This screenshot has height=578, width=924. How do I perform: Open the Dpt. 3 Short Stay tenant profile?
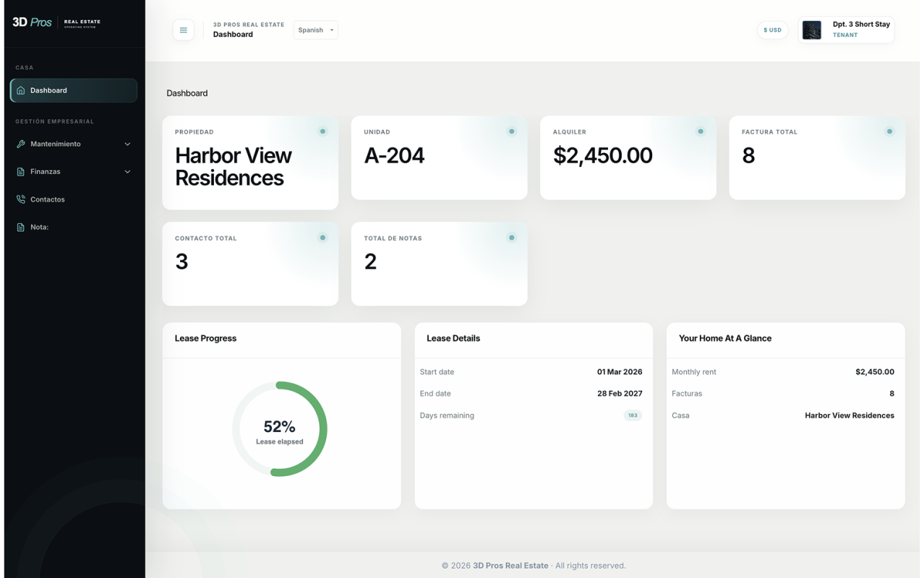pos(847,30)
